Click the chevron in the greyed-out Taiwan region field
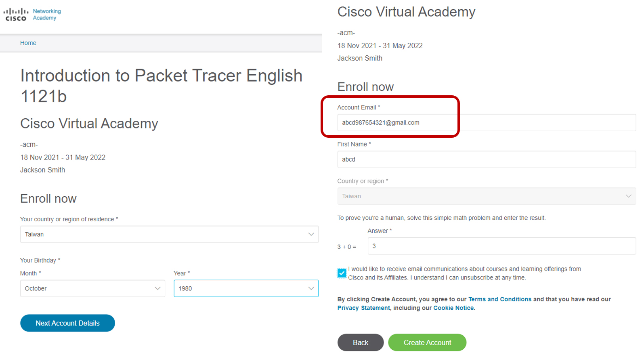This screenshot has height=355, width=644. click(x=628, y=196)
